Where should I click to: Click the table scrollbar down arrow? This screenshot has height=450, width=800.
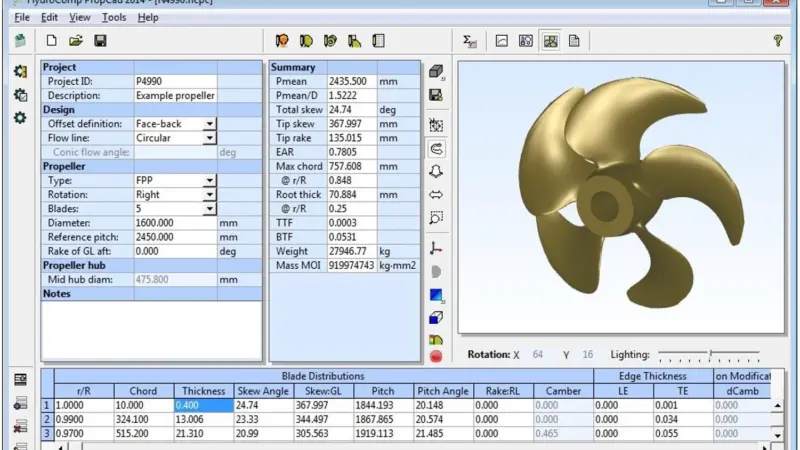point(777,435)
